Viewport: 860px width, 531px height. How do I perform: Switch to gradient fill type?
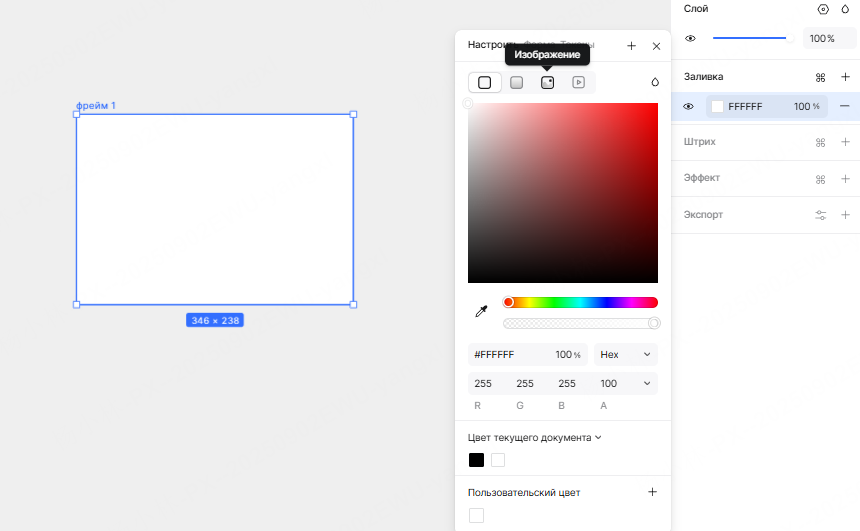click(x=516, y=83)
